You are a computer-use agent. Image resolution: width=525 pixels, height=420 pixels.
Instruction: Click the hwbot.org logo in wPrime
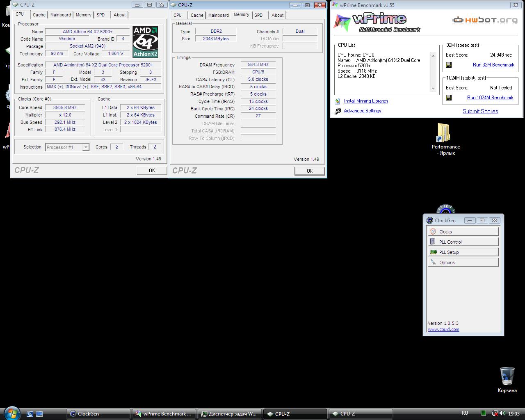(485, 20)
